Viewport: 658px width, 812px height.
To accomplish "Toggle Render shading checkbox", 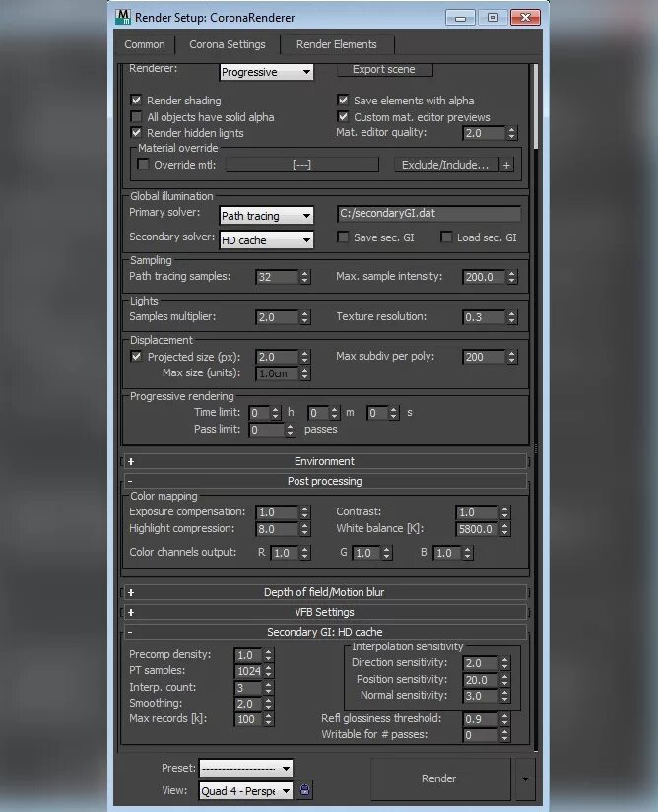I will (x=136, y=100).
